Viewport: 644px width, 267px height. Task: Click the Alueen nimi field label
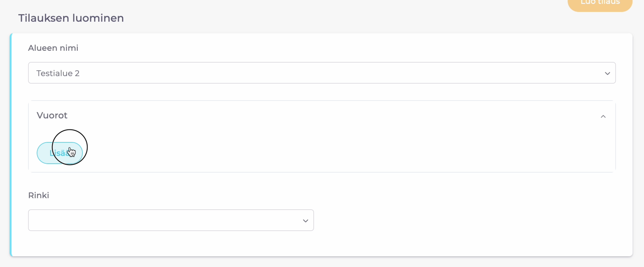click(x=53, y=48)
